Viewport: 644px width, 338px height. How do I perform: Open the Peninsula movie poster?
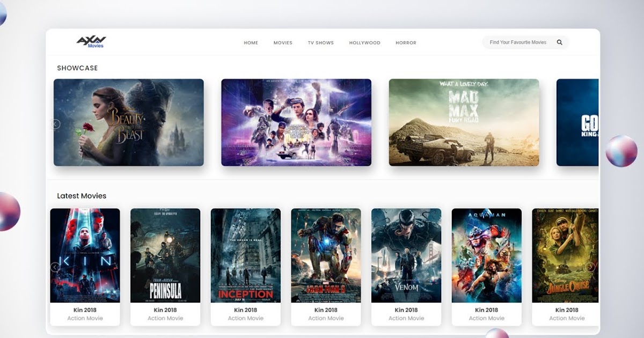point(165,254)
